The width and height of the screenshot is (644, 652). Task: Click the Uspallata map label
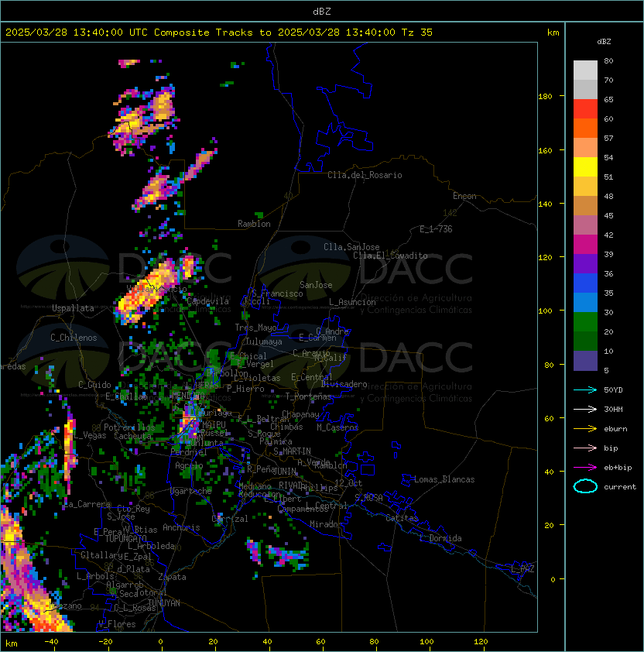(73, 308)
